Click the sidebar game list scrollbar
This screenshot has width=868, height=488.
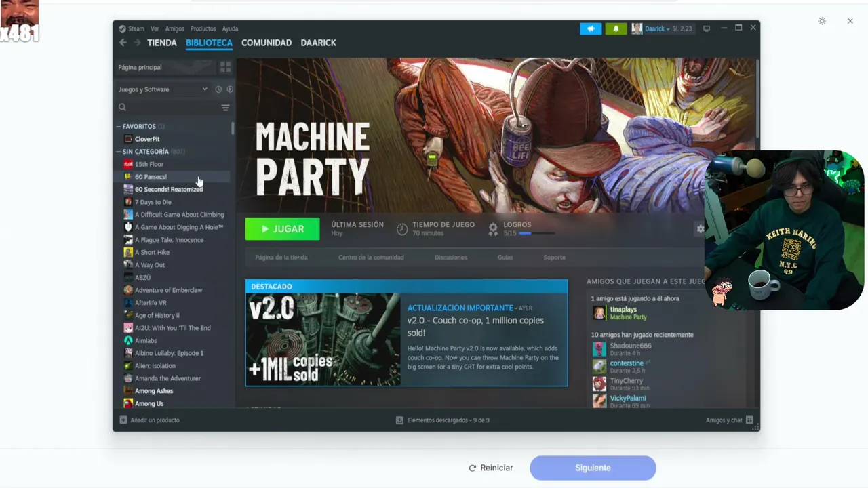tap(233, 127)
